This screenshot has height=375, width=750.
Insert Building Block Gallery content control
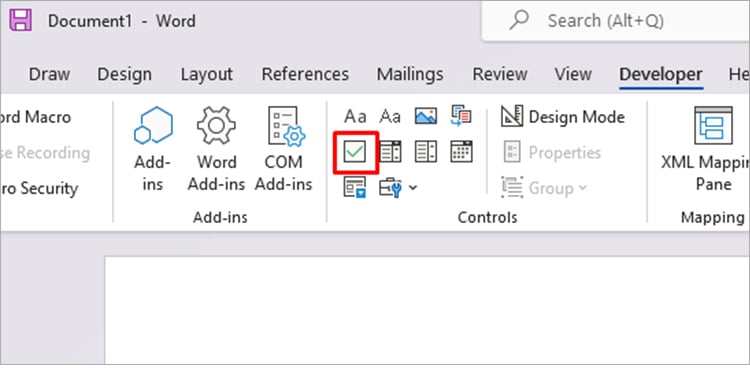pos(461,116)
